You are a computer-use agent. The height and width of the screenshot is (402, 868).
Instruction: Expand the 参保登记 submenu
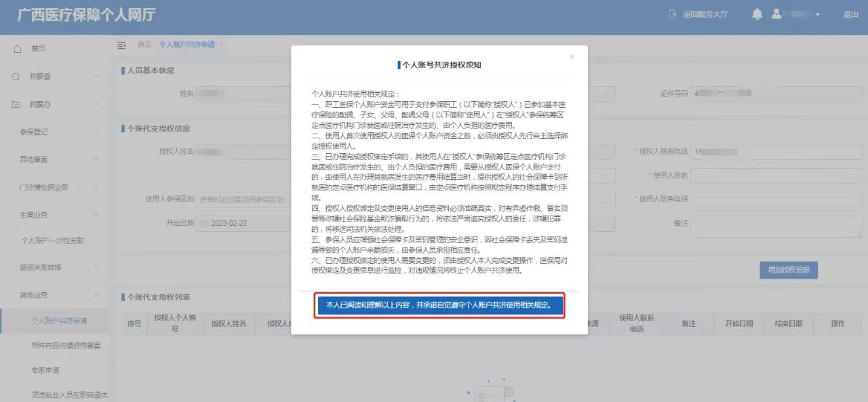coord(96,132)
